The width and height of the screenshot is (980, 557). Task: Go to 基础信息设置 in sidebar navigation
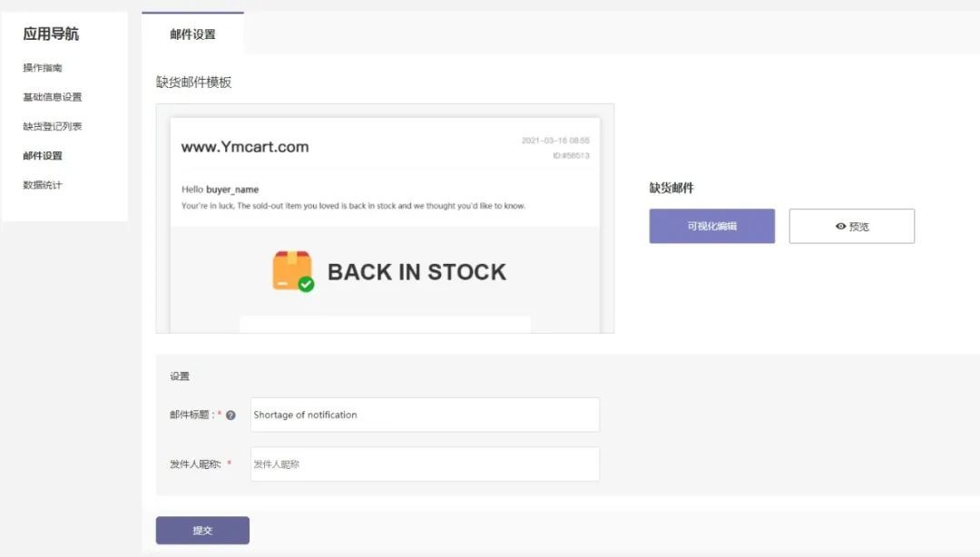pos(53,97)
